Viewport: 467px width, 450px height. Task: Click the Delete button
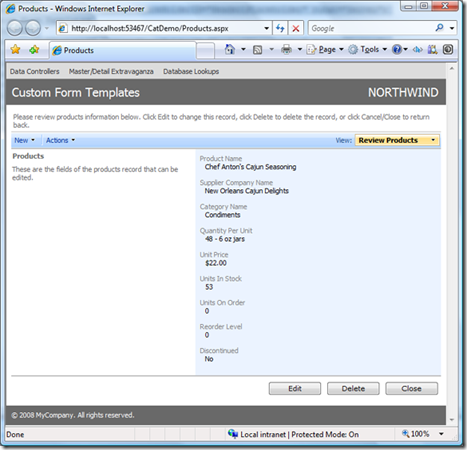point(353,389)
